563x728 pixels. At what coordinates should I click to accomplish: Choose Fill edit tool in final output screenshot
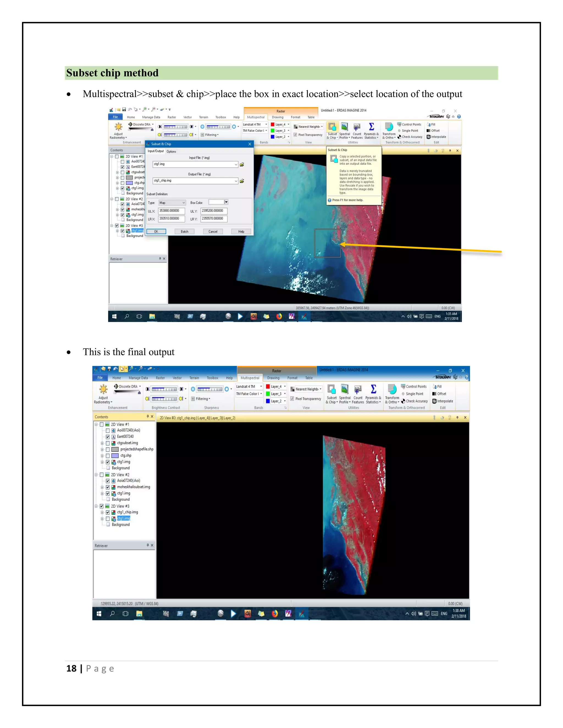pos(437,387)
